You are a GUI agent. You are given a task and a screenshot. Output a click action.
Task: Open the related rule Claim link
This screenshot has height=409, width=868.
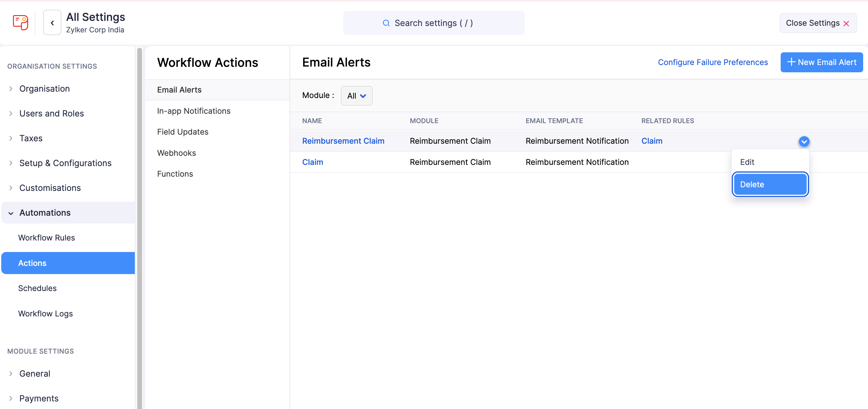[x=652, y=141]
